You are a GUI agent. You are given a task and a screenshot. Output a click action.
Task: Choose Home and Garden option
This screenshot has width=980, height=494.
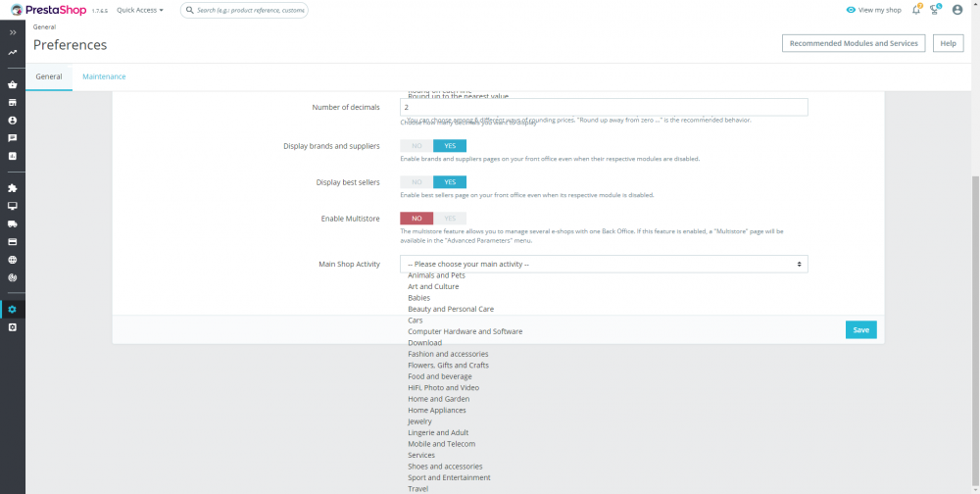tap(439, 399)
